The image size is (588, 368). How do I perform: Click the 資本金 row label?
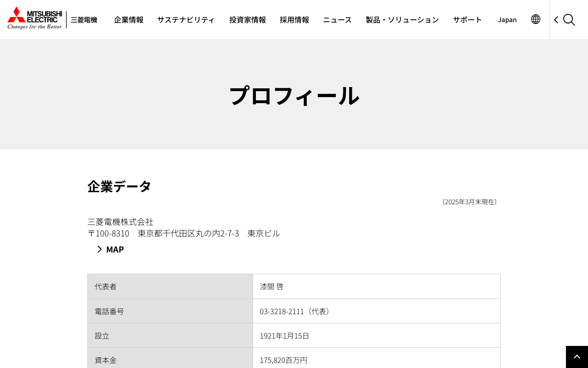pos(170,358)
